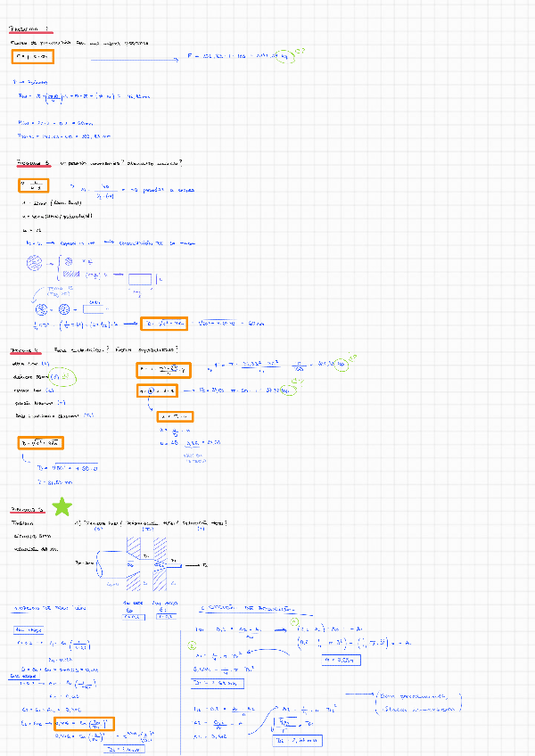The height and width of the screenshot is (756, 535).
Task: Click the green circled unit near the top result
Action: pos(284,57)
